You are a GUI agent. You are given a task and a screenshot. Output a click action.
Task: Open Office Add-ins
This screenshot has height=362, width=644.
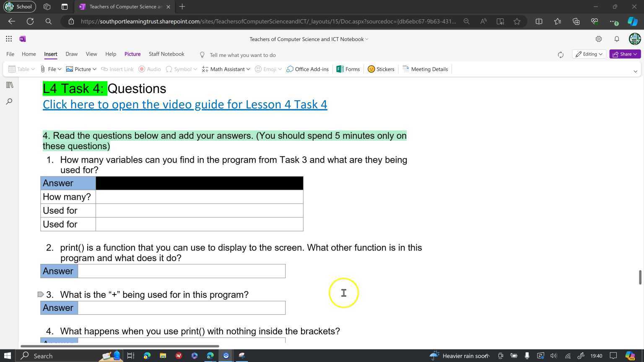pyautogui.click(x=307, y=69)
